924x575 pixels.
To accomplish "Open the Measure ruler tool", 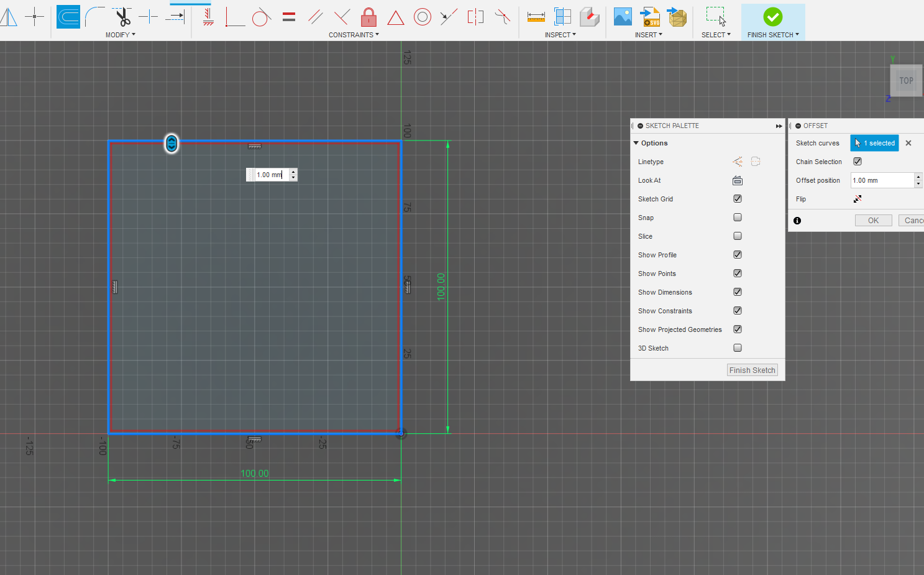I will pos(536,17).
